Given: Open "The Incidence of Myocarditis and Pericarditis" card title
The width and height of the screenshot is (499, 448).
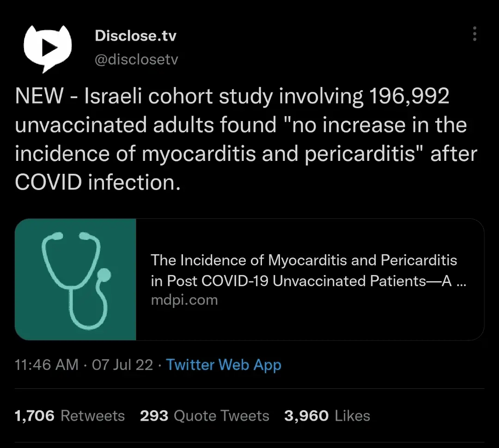Looking at the screenshot, I should pyautogui.click(x=304, y=261).
